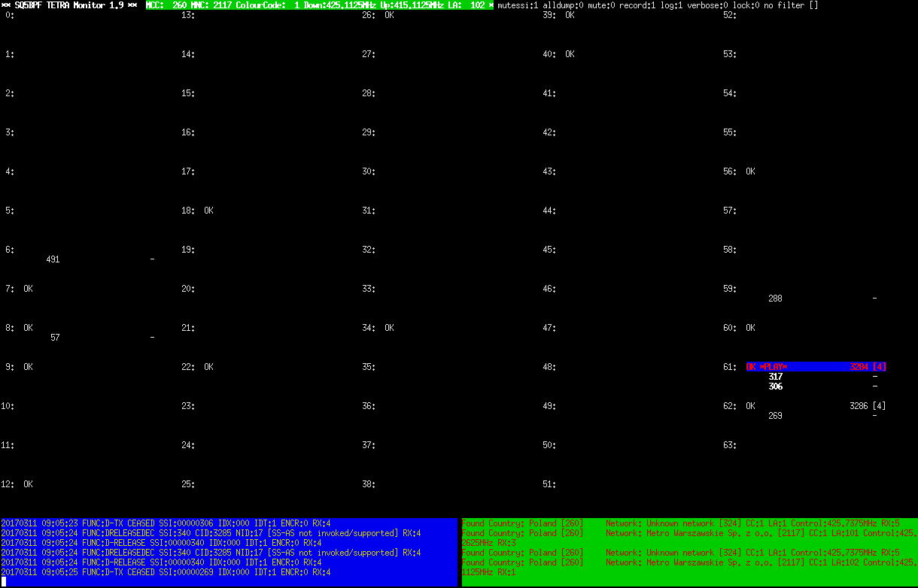Select slot 0 label
The width and height of the screenshot is (918, 588).
point(10,15)
